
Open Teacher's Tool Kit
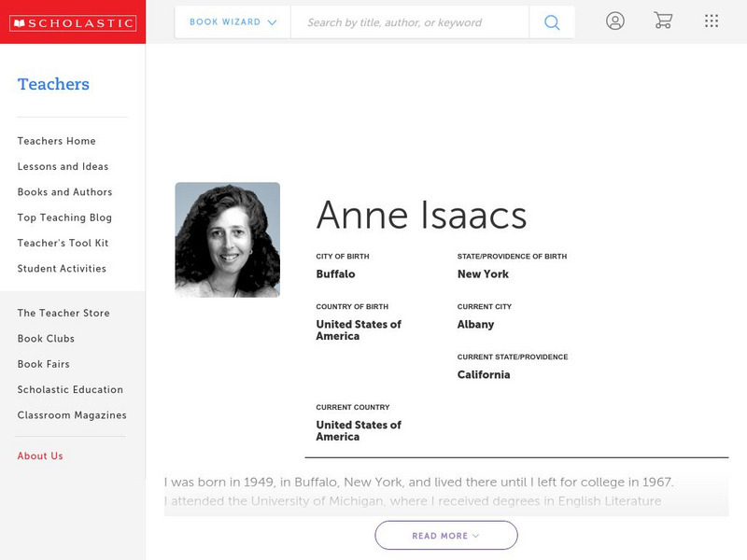pos(63,243)
